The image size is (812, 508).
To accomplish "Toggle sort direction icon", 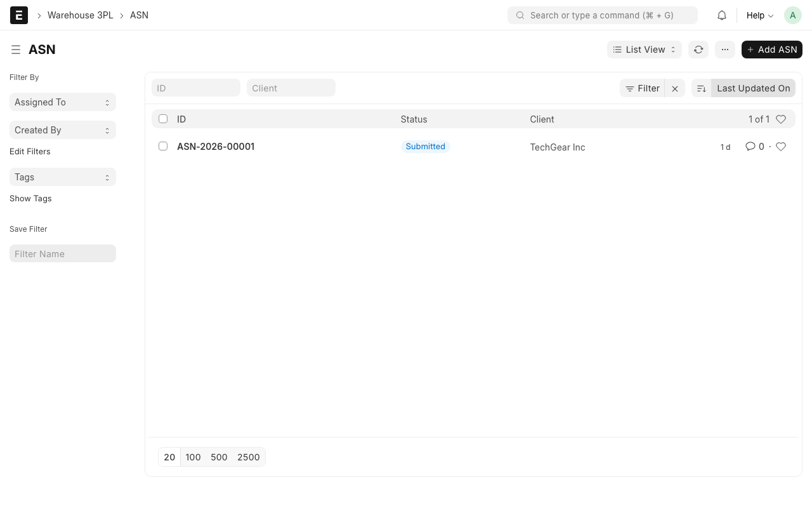I will pos(702,88).
